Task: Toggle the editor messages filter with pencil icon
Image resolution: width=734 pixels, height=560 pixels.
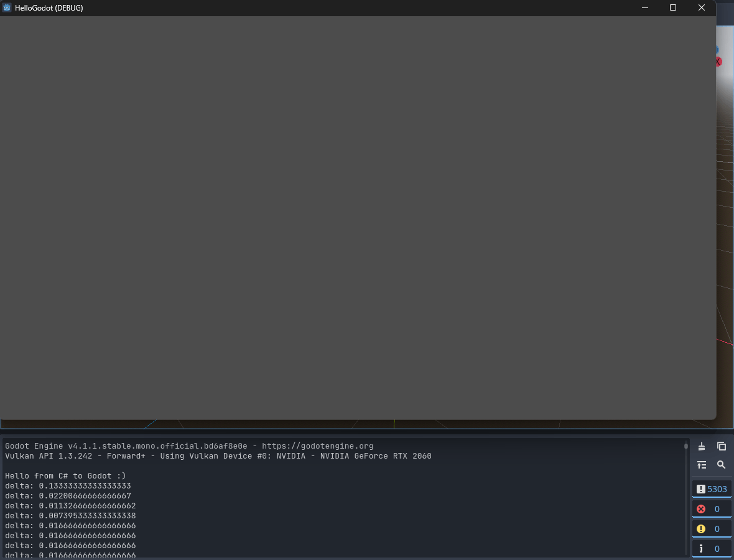Action: [x=712, y=548]
